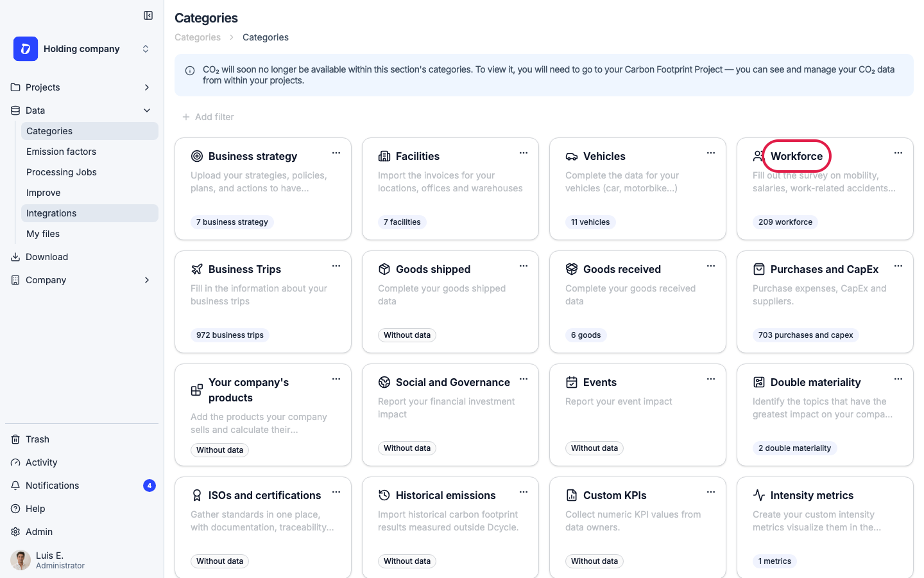924x578 pixels.
Task: Click the 1 metrics badge
Action: point(774,561)
